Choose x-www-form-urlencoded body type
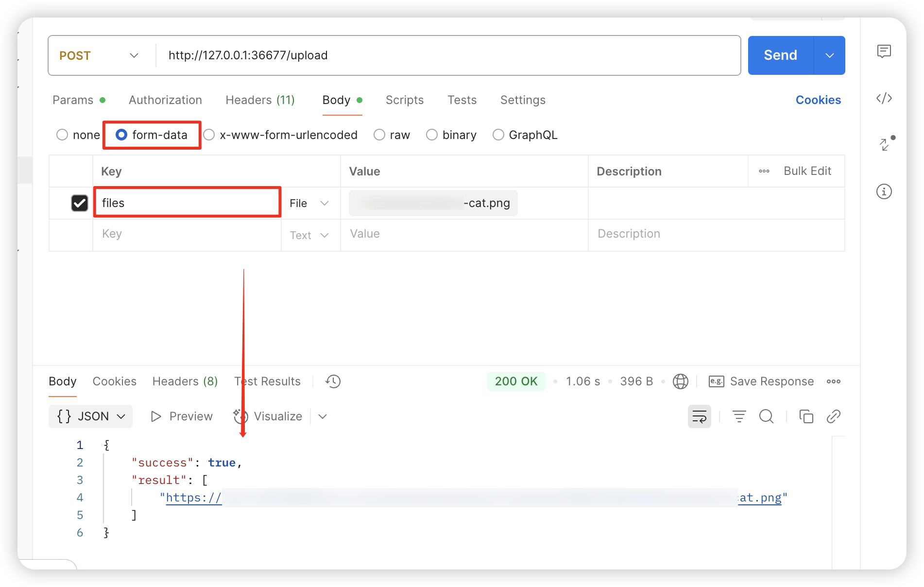 tap(209, 135)
